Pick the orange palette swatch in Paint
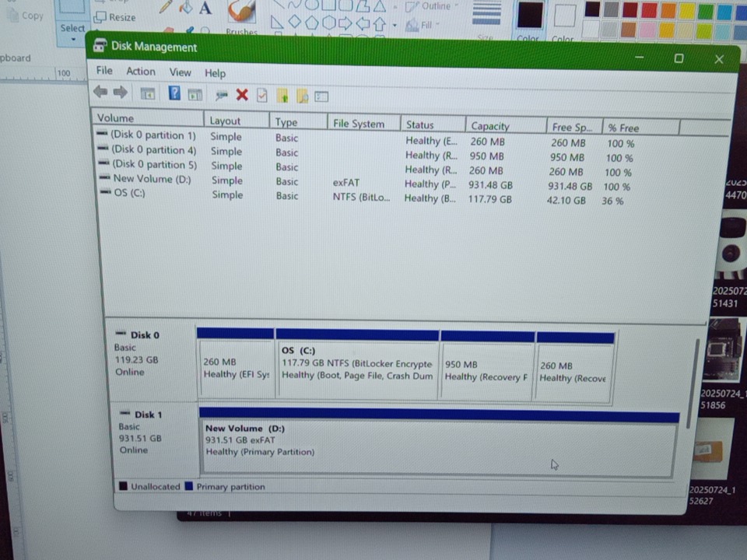747x560 pixels. (x=668, y=10)
